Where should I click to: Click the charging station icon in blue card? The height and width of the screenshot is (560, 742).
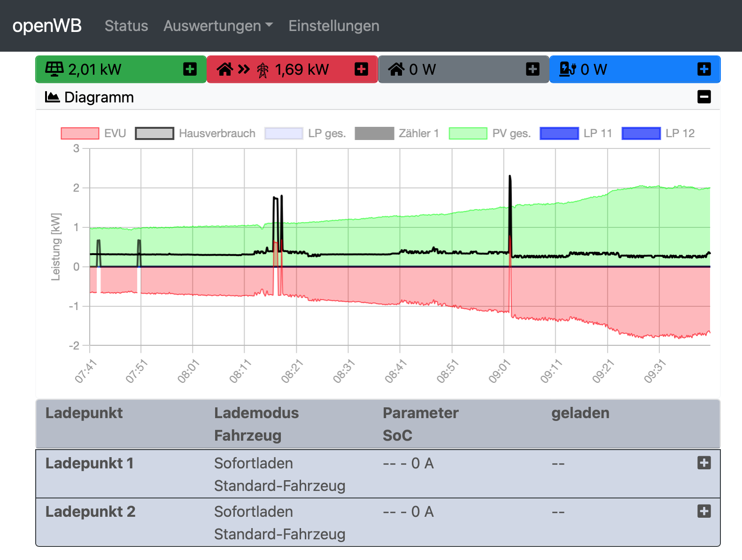pyautogui.click(x=567, y=69)
